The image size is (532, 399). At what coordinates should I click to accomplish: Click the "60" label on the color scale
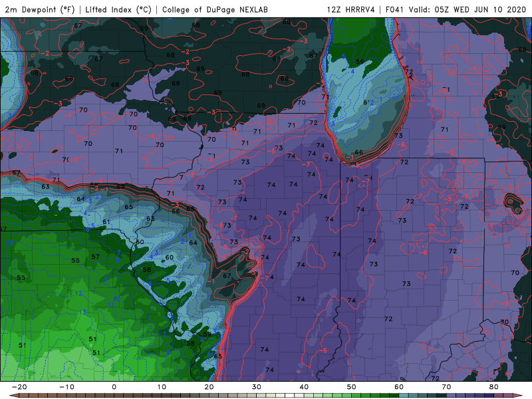click(399, 387)
